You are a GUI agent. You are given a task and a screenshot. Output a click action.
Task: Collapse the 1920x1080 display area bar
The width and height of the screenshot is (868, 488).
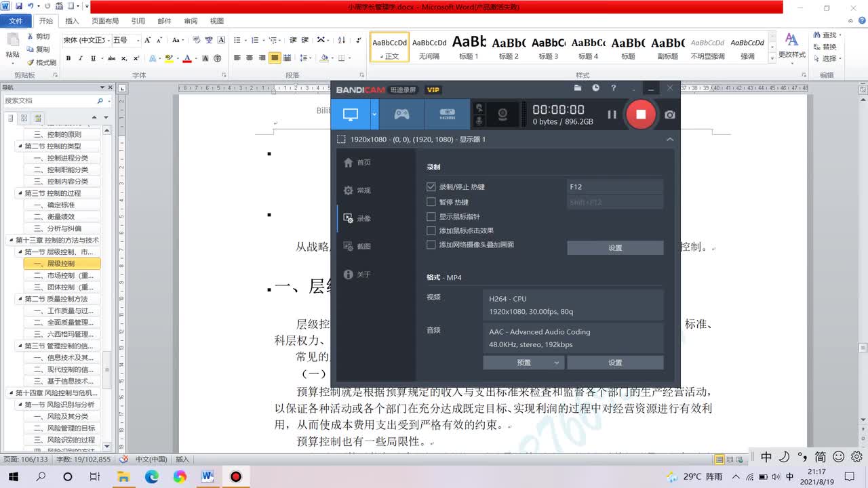point(670,139)
